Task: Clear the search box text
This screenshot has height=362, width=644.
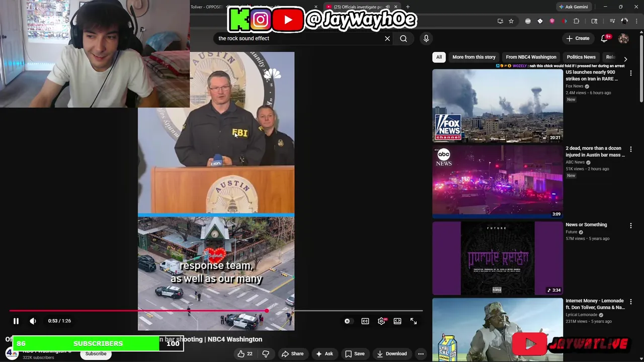Action: [x=387, y=38]
